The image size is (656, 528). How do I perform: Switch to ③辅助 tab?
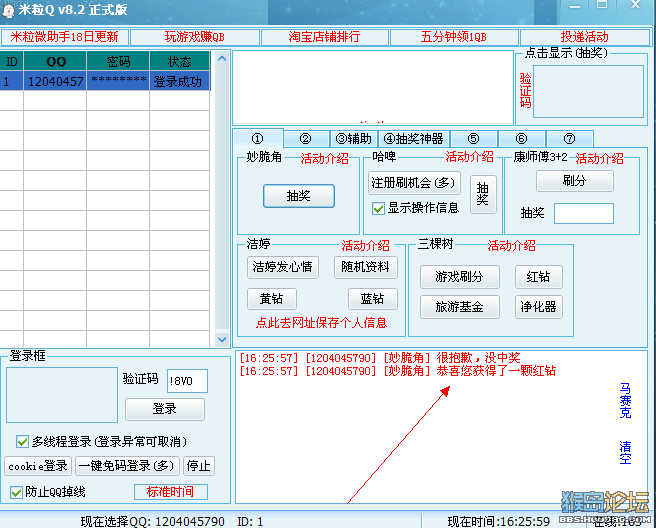[354, 138]
